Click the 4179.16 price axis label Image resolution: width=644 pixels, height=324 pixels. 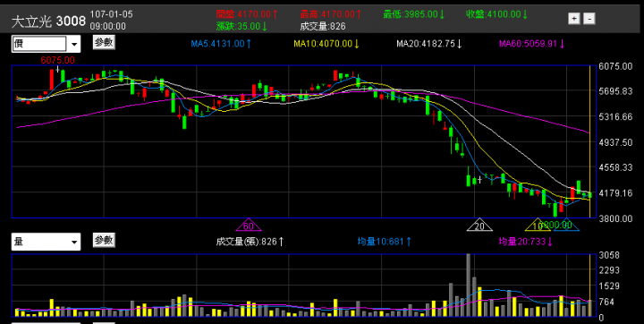click(615, 192)
